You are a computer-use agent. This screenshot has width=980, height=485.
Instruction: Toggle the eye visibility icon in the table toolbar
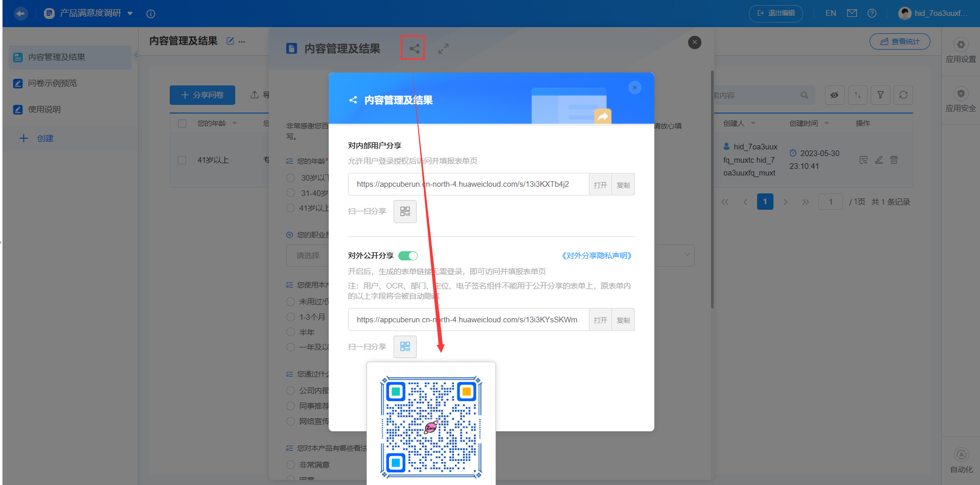point(834,95)
